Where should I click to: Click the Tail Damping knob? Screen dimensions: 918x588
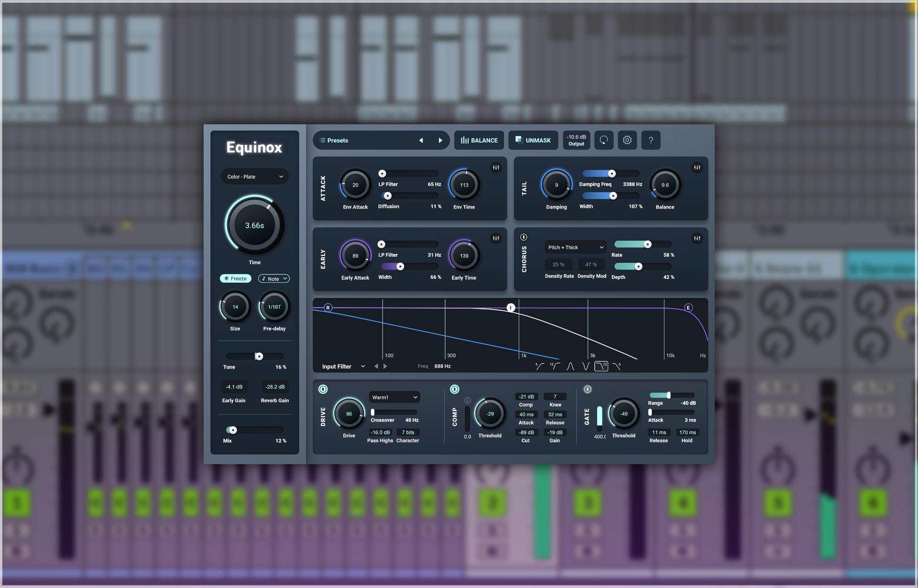[x=557, y=185]
